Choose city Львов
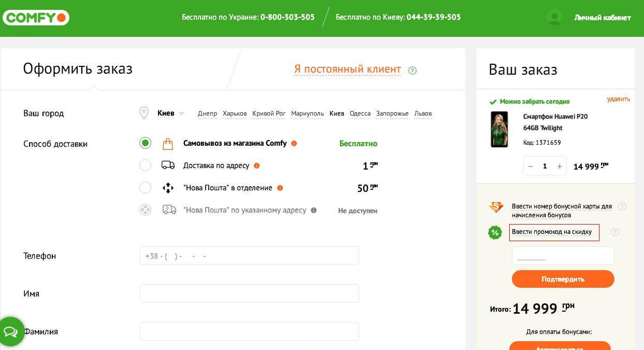 [423, 114]
